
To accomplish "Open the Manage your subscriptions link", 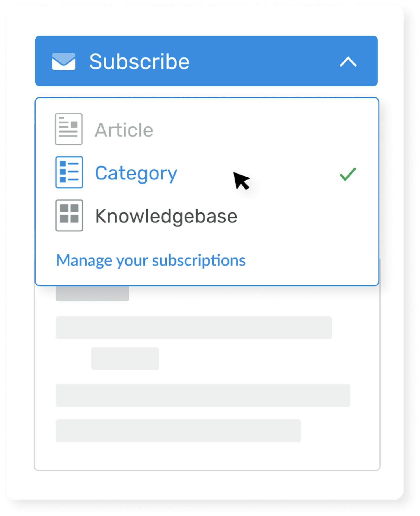I will [151, 260].
